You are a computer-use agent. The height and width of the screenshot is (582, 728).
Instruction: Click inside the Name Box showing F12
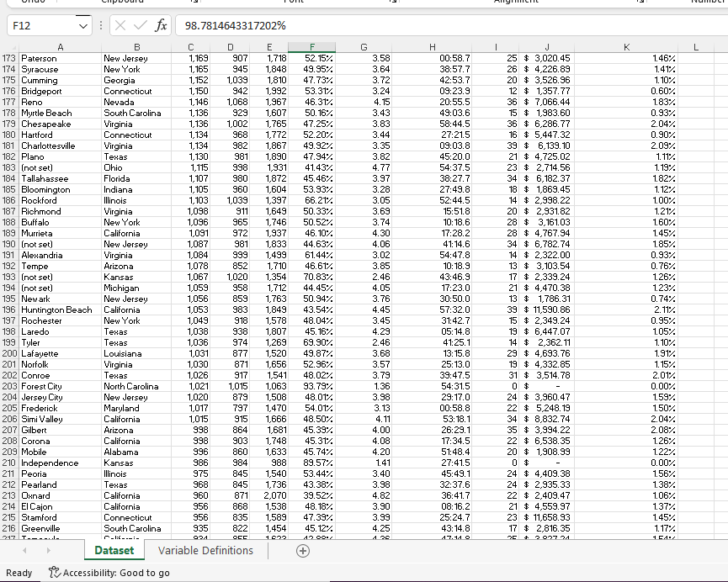[x=42, y=25]
